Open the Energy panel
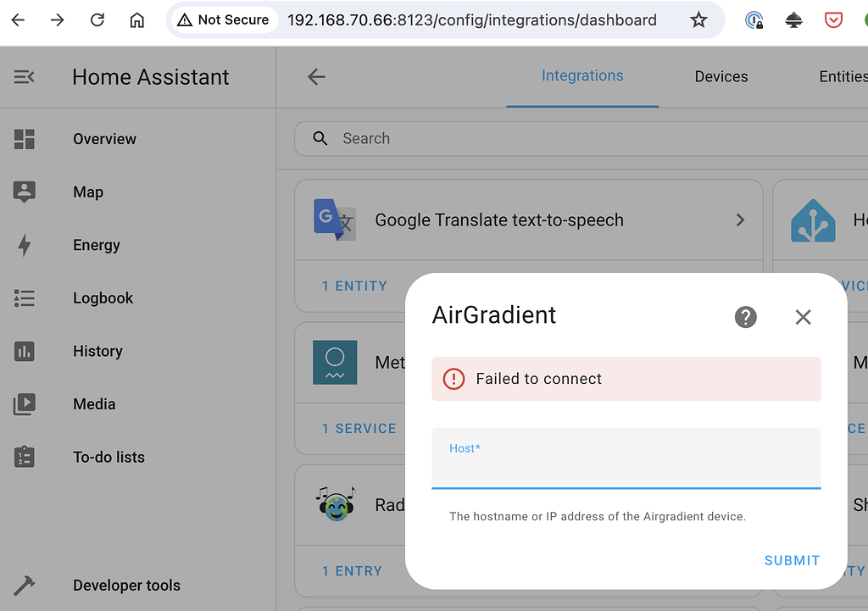Viewport: 868px width, 611px height. click(96, 245)
